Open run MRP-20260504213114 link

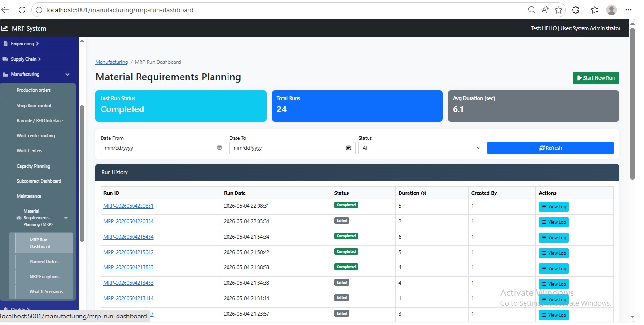pyautogui.click(x=128, y=298)
